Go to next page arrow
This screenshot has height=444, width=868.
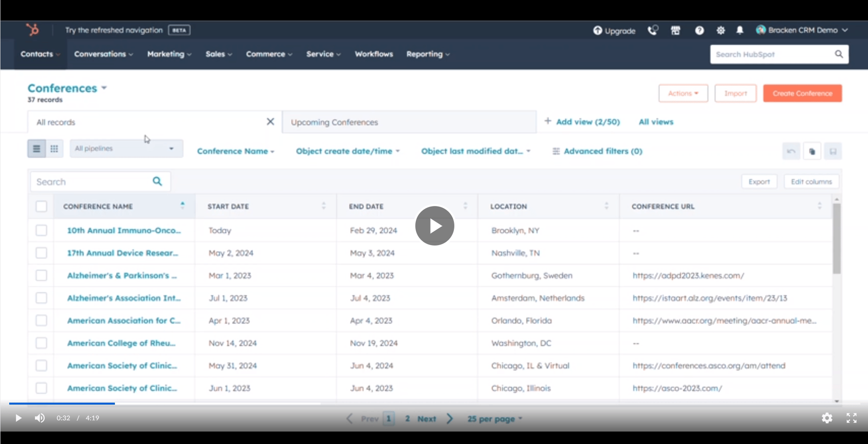(450, 418)
